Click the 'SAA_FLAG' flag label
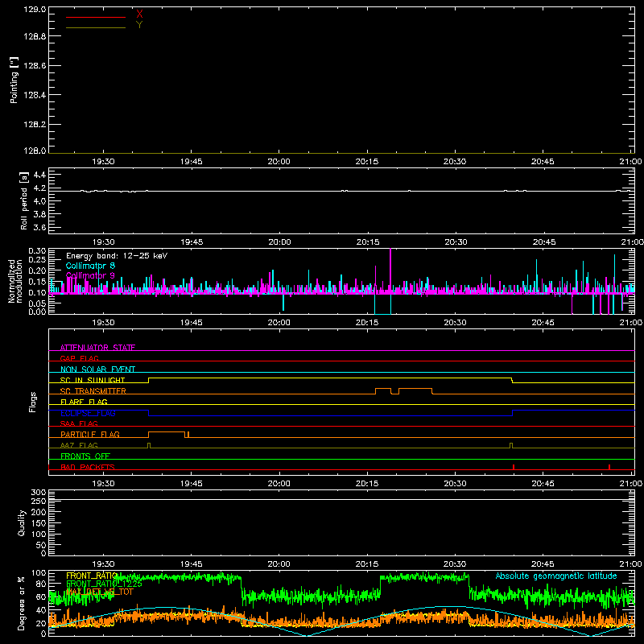The width and height of the screenshot is (644, 644). click(79, 423)
